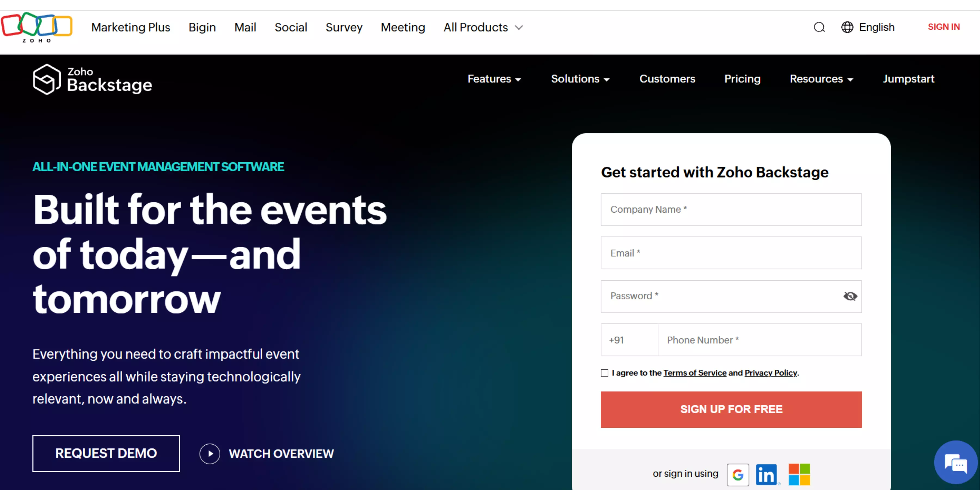Click the REQUEST DEMO button

pos(106,453)
